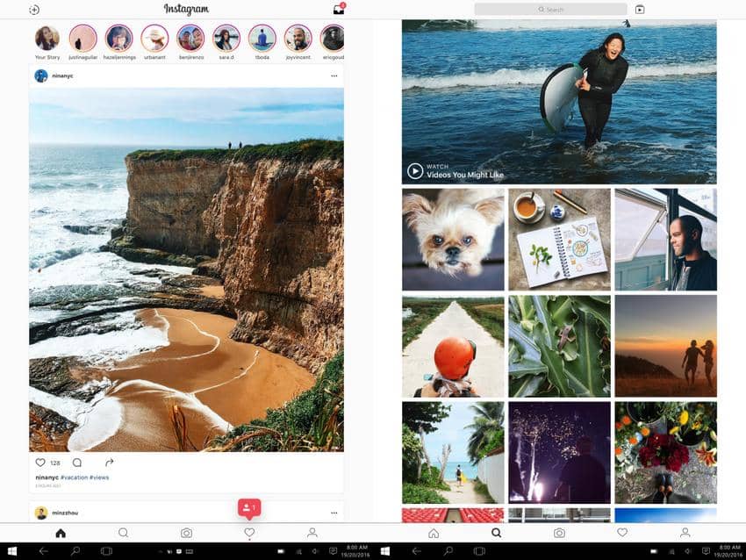Click the new follower notification bubble
This screenshot has height=560, width=746.
click(x=249, y=508)
